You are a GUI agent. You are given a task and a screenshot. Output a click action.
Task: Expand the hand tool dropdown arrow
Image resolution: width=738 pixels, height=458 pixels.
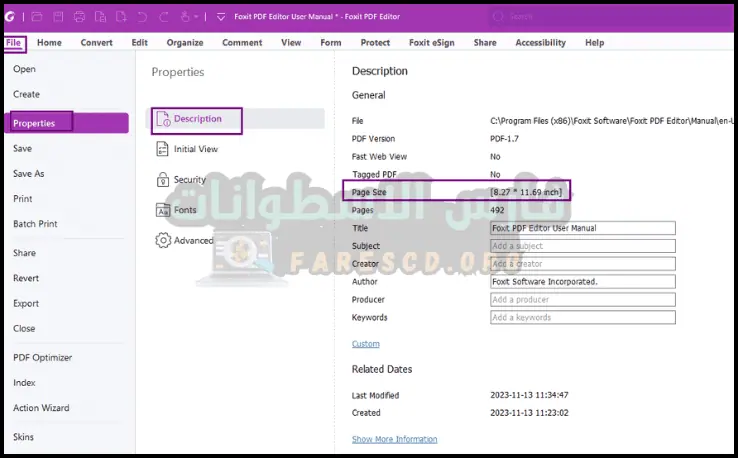click(196, 17)
